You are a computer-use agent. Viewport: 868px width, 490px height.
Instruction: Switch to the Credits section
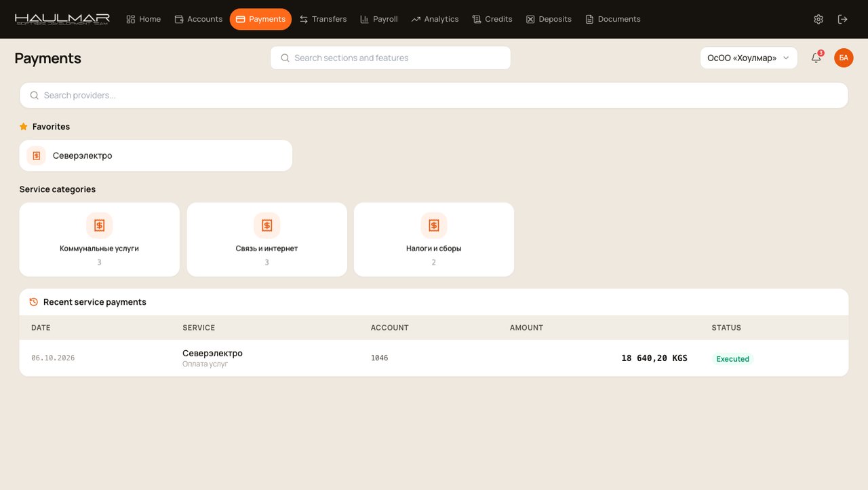[492, 19]
